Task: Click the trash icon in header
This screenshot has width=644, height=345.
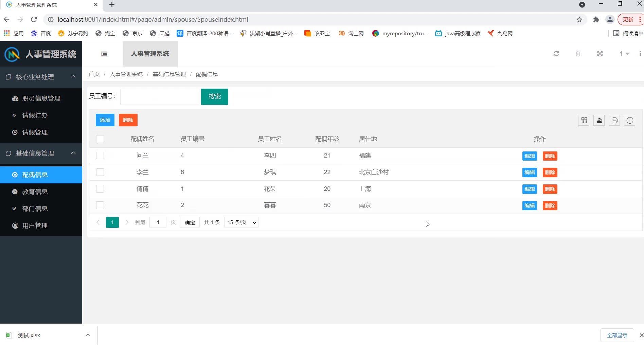Action: [578, 54]
